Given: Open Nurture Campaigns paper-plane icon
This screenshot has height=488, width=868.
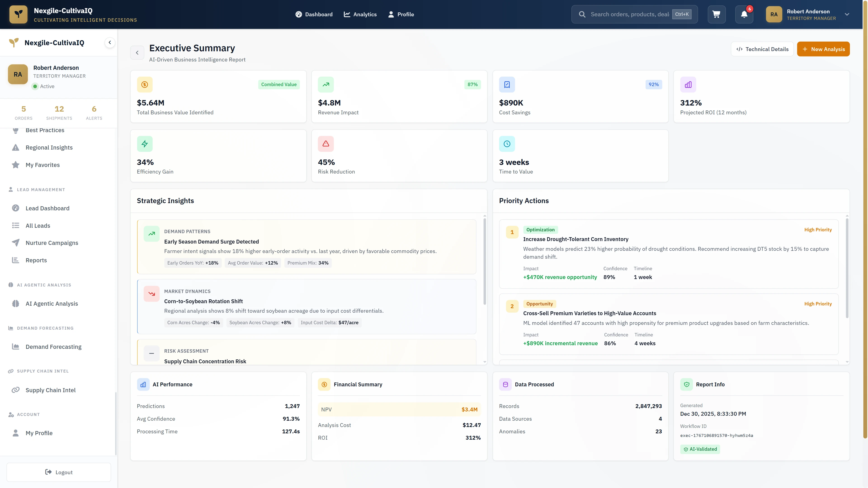Looking at the screenshot, I should 16,243.
